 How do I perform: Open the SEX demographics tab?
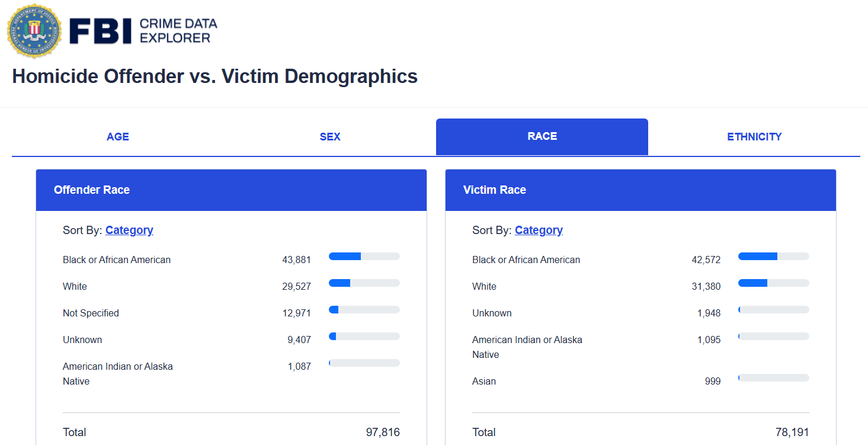[x=330, y=137]
